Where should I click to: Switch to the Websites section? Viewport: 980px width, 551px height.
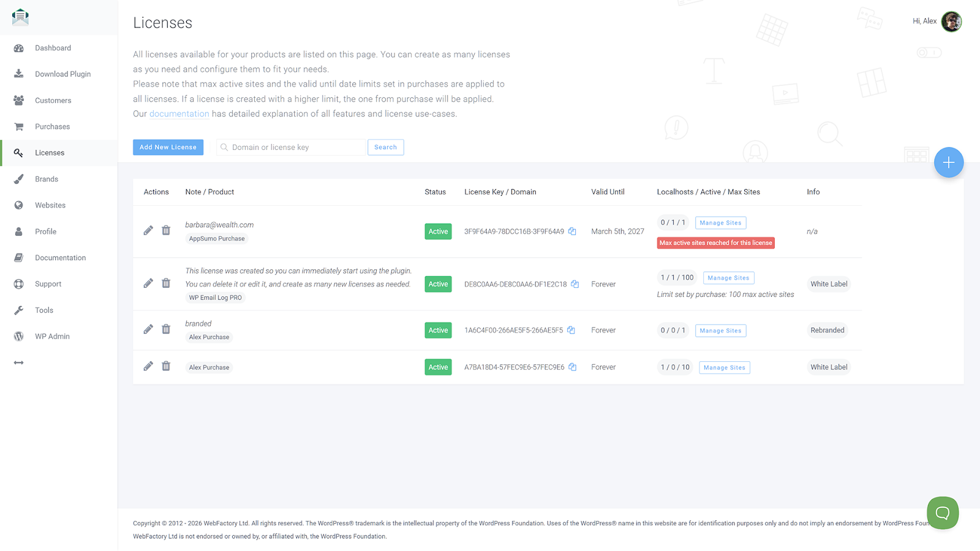tap(50, 205)
